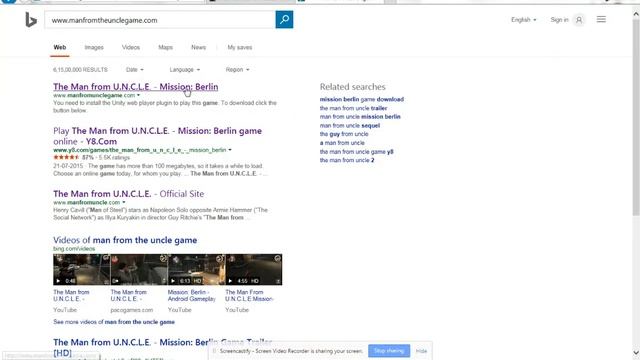The image size is (640, 360).
Task: Switch to the Videos tab
Action: [x=131, y=47]
